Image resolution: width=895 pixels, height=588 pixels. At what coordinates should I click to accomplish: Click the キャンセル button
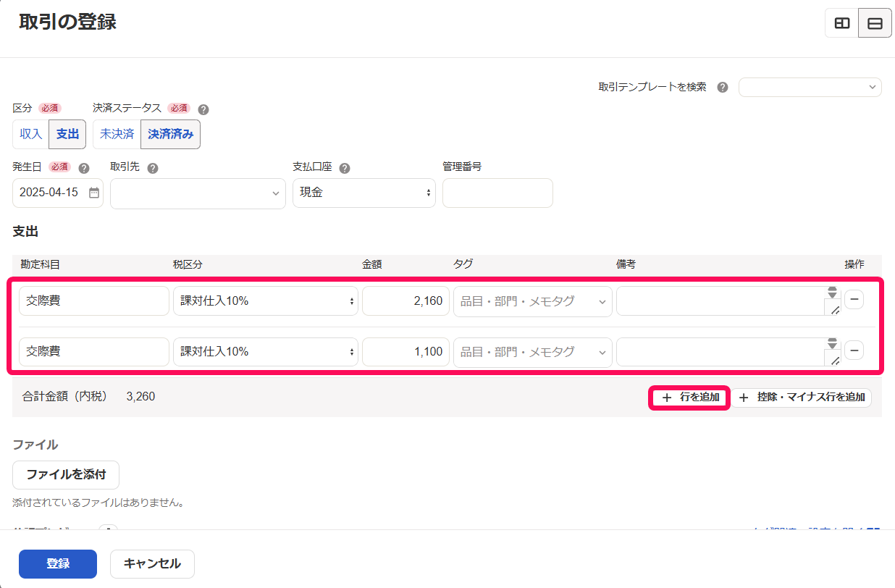coord(152,564)
